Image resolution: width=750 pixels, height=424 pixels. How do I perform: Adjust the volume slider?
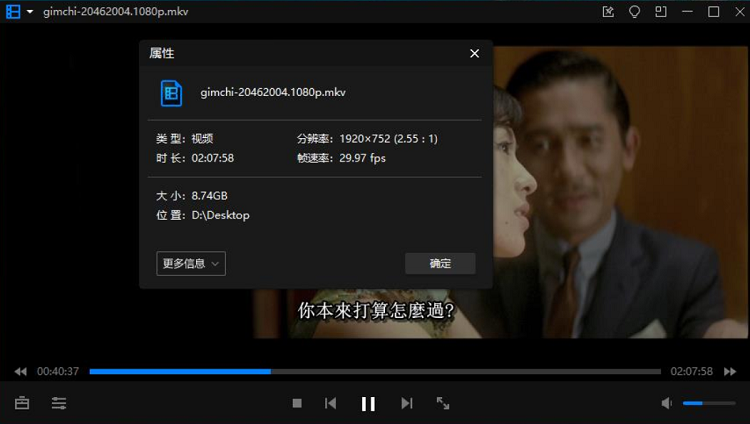click(x=707, y=403)
